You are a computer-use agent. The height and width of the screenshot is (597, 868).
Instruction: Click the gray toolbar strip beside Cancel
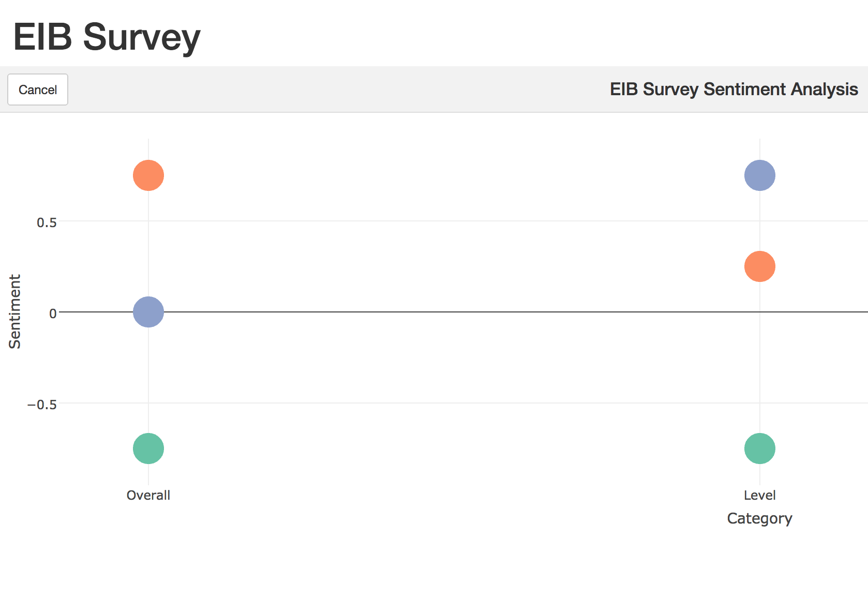tap(336, 89)
